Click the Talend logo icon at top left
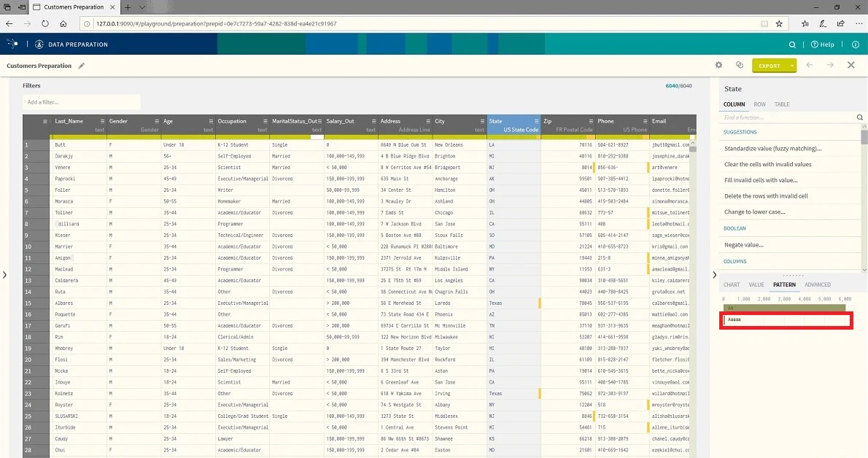This screenshot has height=458, width=868. 12,44
